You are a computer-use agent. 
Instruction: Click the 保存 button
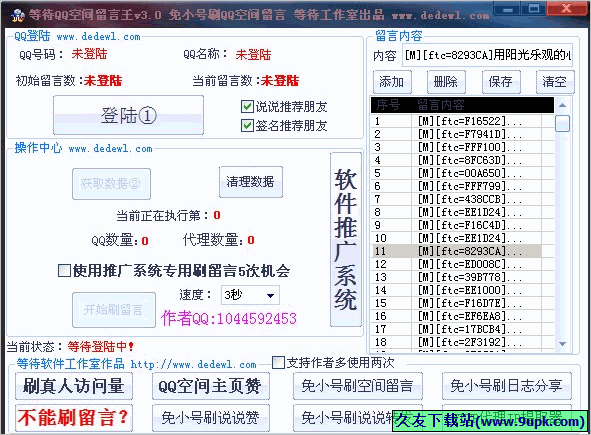point(501,82)
